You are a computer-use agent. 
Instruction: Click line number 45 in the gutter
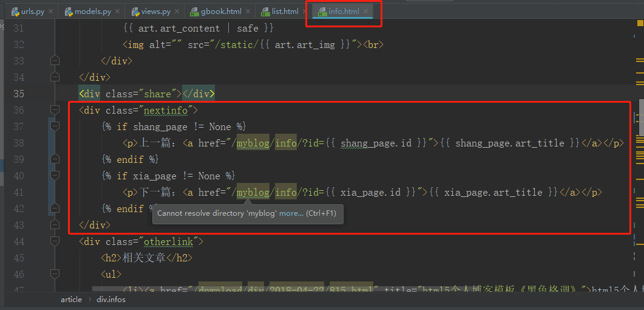(x=18, y=258)
